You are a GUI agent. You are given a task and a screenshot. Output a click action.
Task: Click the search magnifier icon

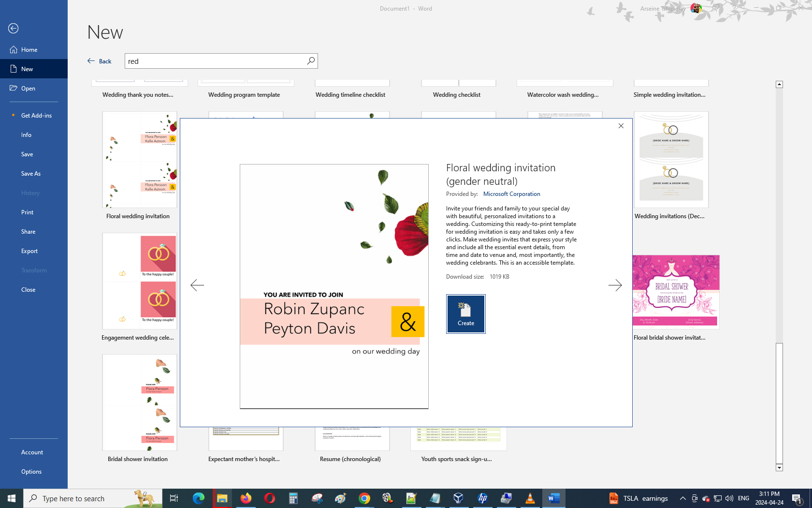(x=311, y=61)
